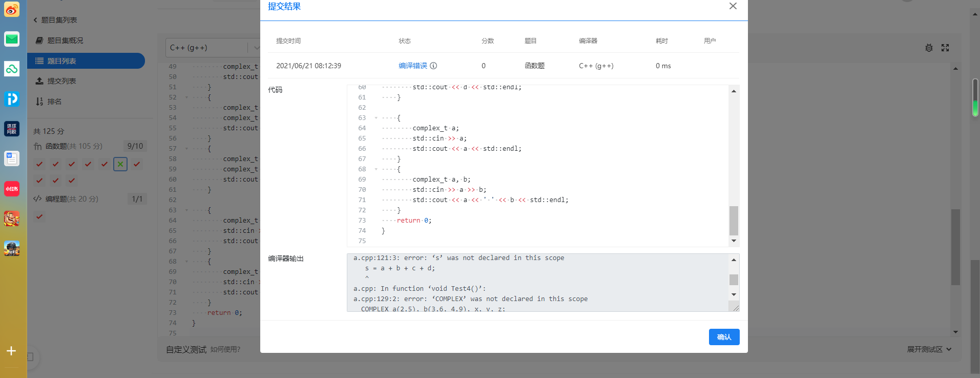Collapse line 68 block in background editor
980x378 pixels.
click(186, 262)
